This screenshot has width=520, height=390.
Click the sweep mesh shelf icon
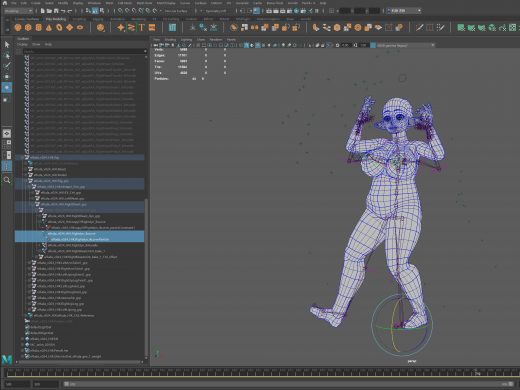pos(131,28)
